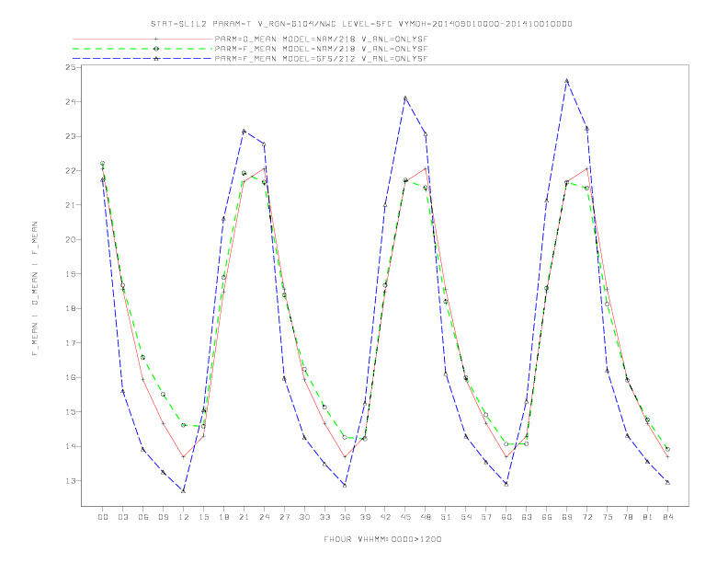
Task: Click the x-axis label FHOUR VHHMM:0000>1200
Action: [382, 539]
